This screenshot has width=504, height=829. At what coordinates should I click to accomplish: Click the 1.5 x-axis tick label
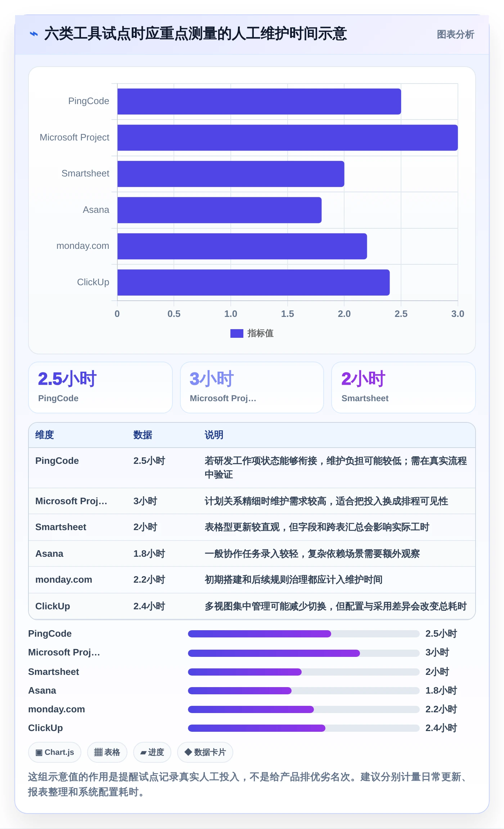(x=287, y=314)
